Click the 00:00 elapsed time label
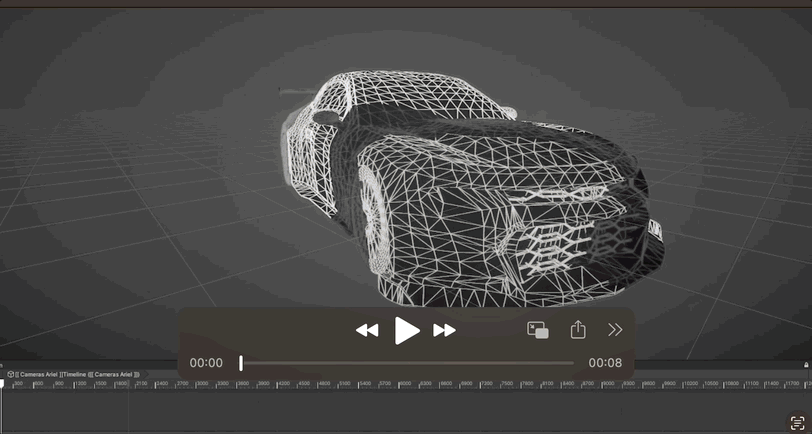Image resolution: width=812 pixels, height=434 pixels. tap(206, 363)
